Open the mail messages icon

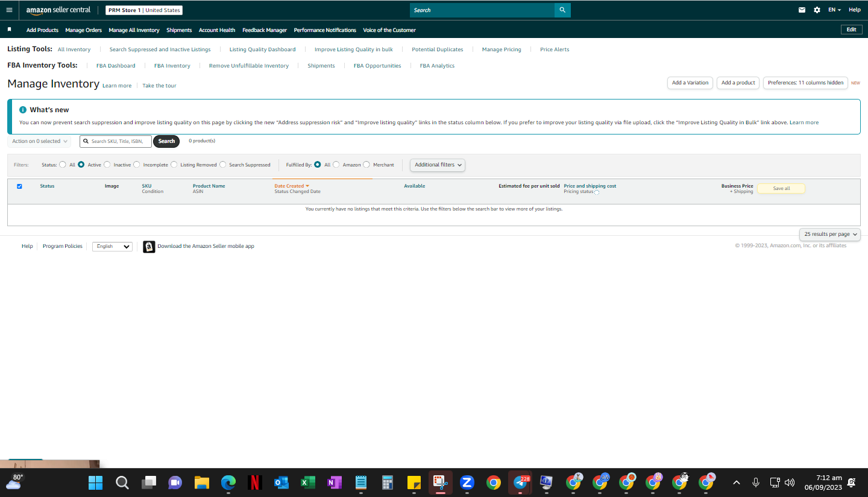pos(802,10)
